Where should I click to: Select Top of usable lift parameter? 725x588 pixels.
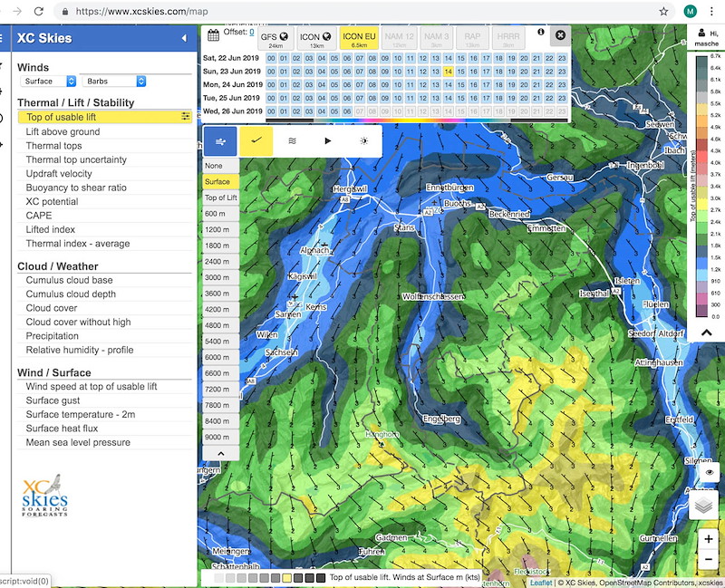tap(104, 117)
